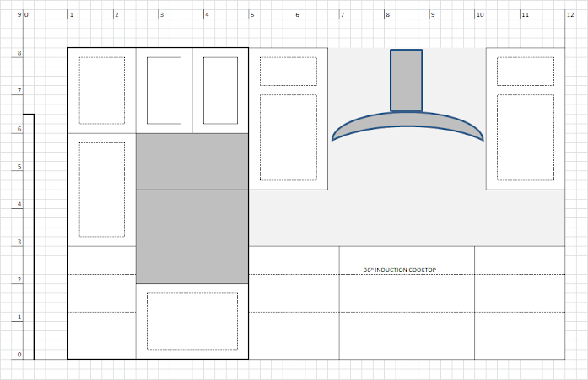
Task: Select the upper gray appliance rectangle
Action: click(192, 162)
